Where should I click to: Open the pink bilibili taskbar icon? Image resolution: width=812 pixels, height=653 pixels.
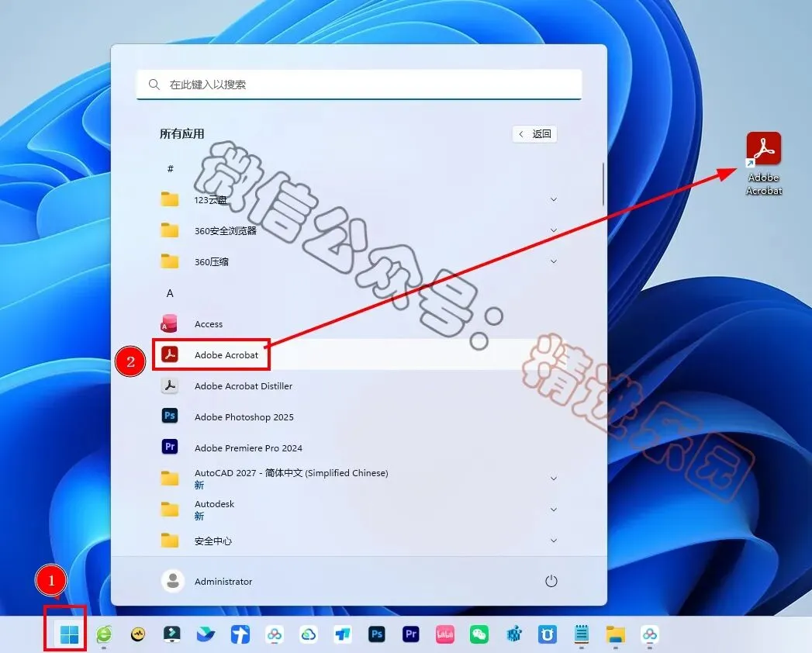(x=445, y=634)
